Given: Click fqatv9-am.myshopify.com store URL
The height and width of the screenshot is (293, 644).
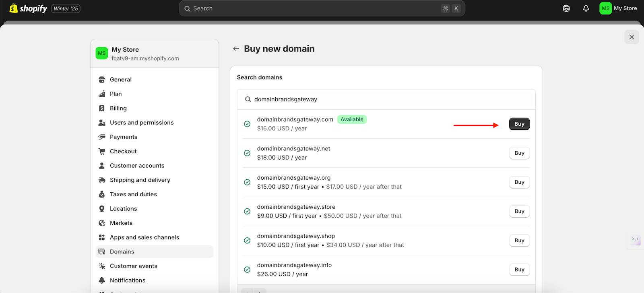Looking at the screenshot, I should tap(145, 58).
